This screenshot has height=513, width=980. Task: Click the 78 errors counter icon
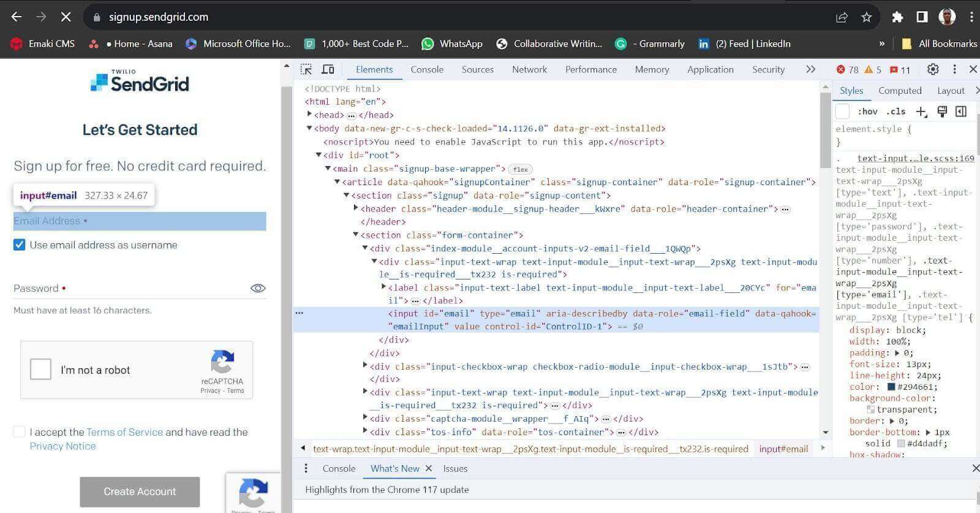pyautogui.click(x=847, y=69)
